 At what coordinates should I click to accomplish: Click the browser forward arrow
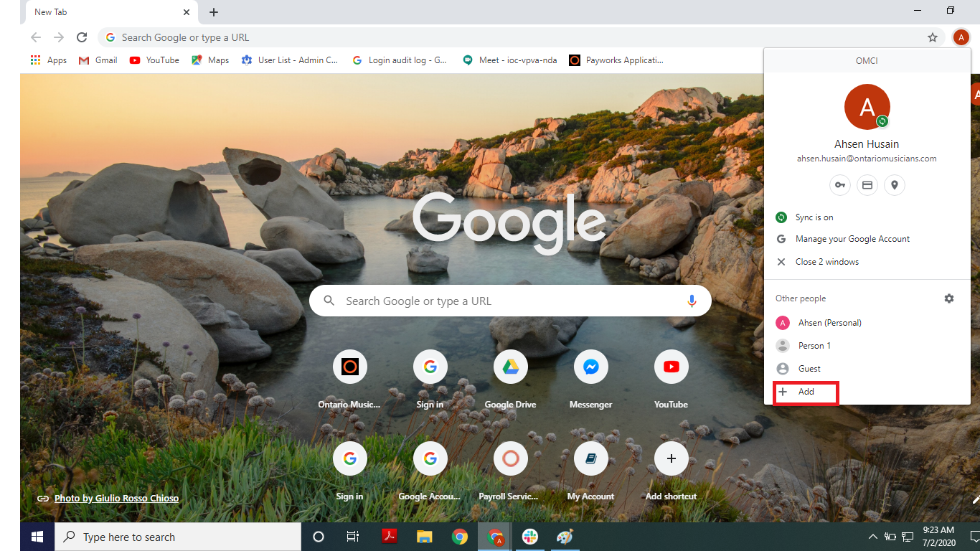coord(59,37)
